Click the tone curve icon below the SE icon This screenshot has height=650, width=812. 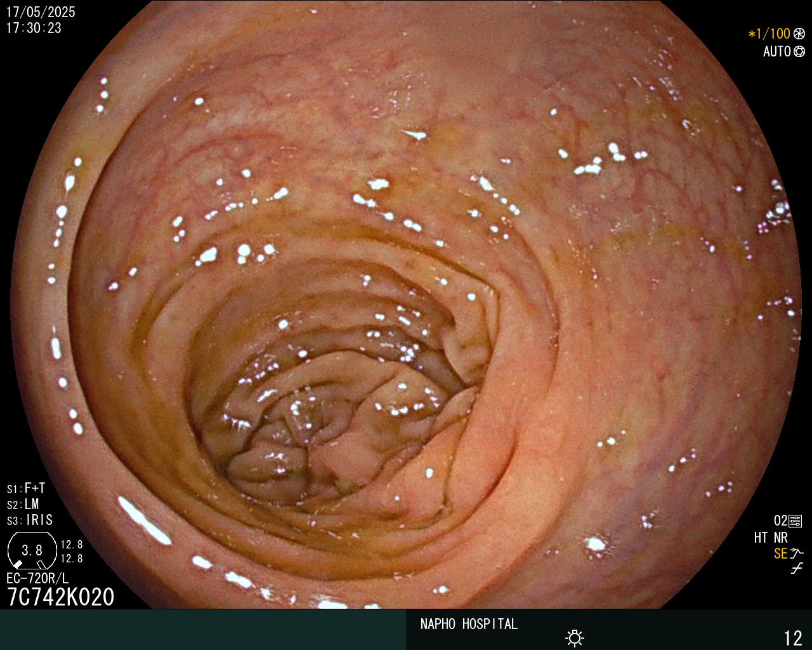(x=797, y=569)
